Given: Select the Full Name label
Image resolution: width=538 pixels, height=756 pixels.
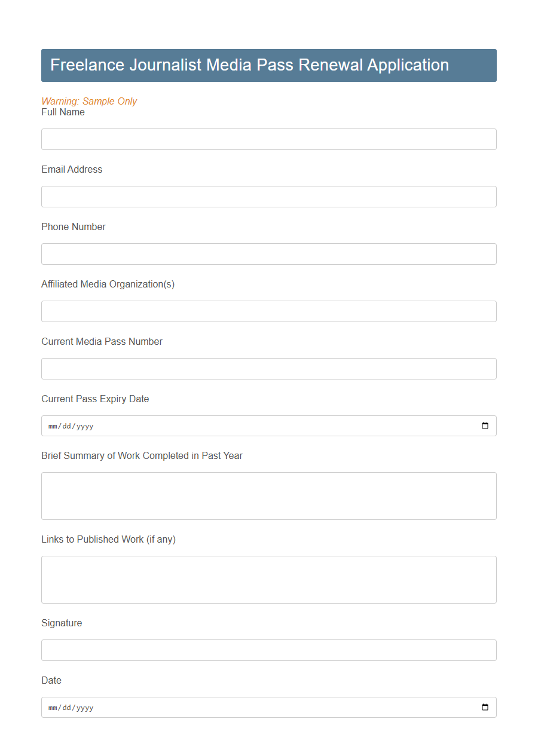Looking at the screenshot, I should point(63,112).
